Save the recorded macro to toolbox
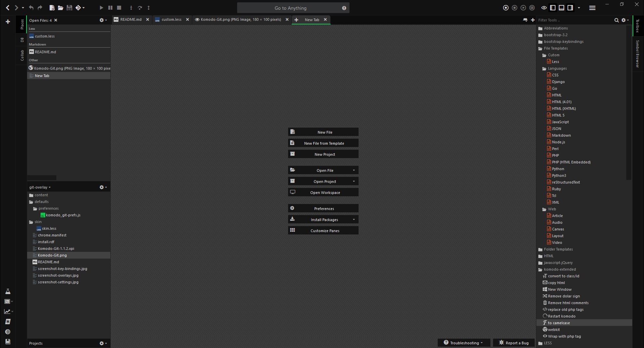Image resolution: width=644 pixels, height=348 pixels. point(532,7)
